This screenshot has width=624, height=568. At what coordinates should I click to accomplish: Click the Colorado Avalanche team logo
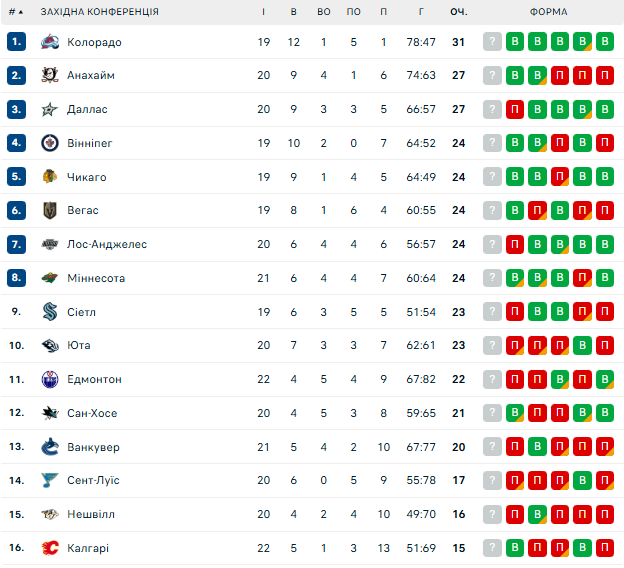[50, 42]
